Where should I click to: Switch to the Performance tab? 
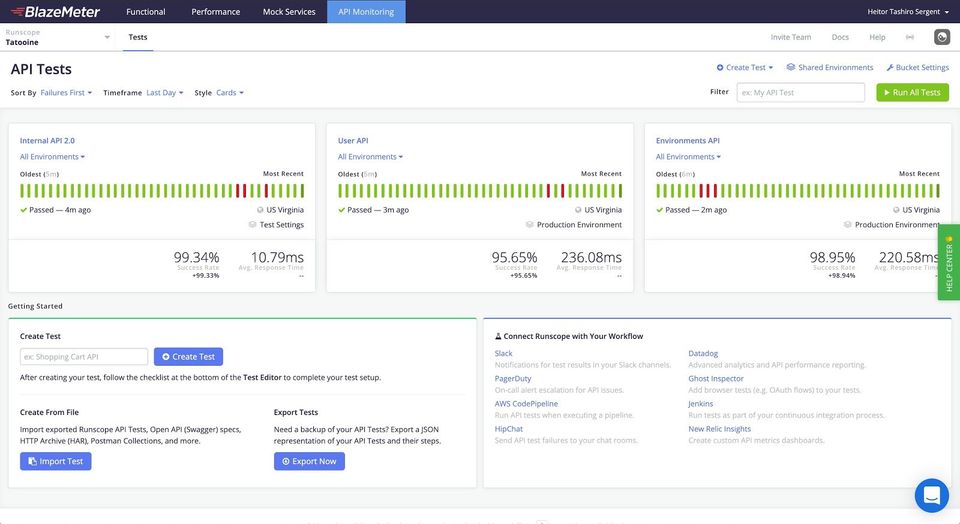pyautogui.click(x=215, y=11)
